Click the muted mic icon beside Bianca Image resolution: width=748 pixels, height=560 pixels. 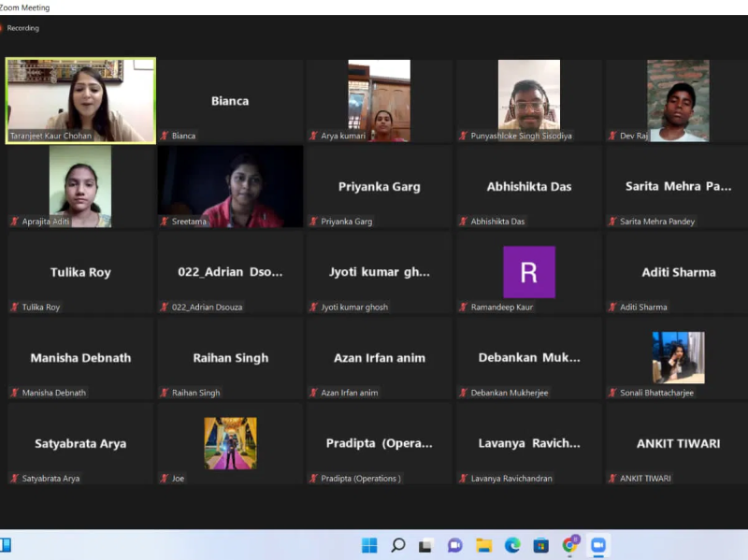pyautogui.click(x=165, y=136)
